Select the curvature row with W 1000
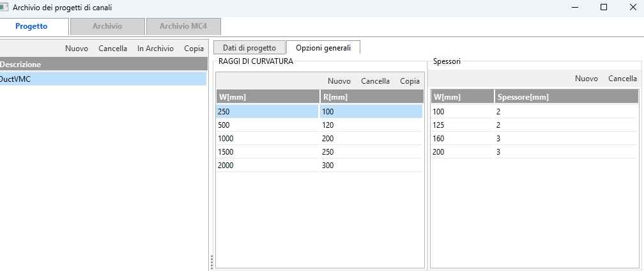This screenshot has height=271, width=644. coord(267,139)
